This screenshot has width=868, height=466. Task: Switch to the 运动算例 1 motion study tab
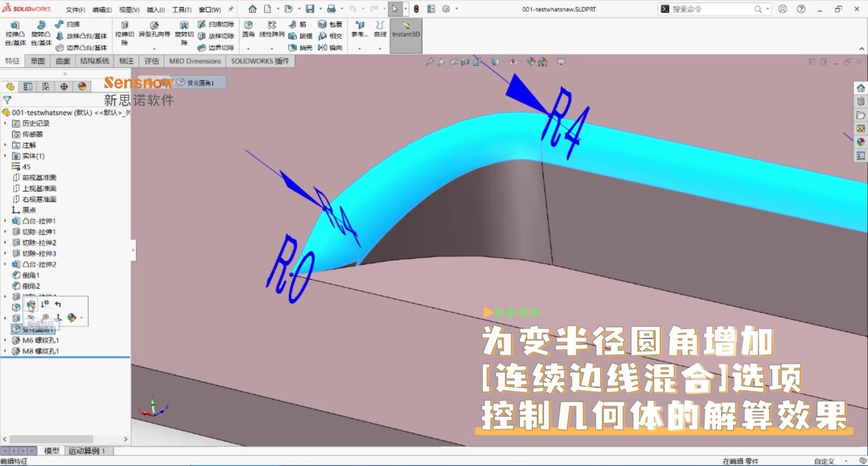coord(86,450)
